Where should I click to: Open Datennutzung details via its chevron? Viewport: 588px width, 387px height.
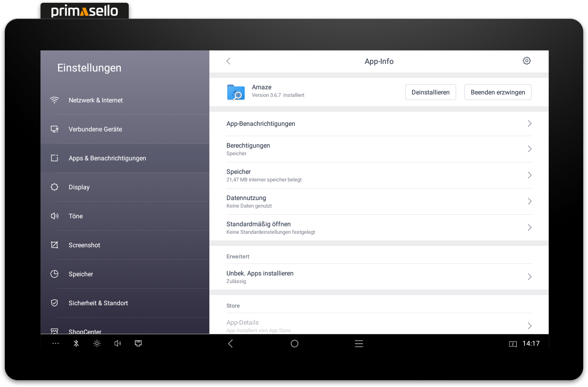[x=530, y=201]
